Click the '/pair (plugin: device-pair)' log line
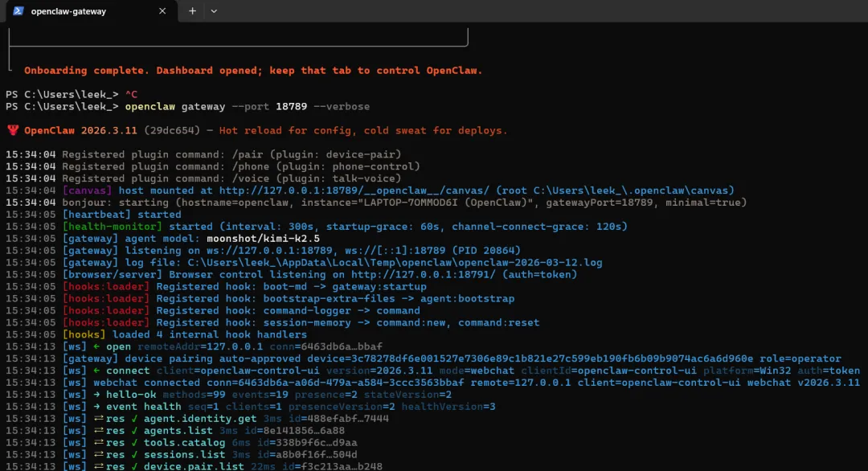Image resolution: width=868 pixels, height=471 pixels. pyautogui.click(x=203, y=154)
